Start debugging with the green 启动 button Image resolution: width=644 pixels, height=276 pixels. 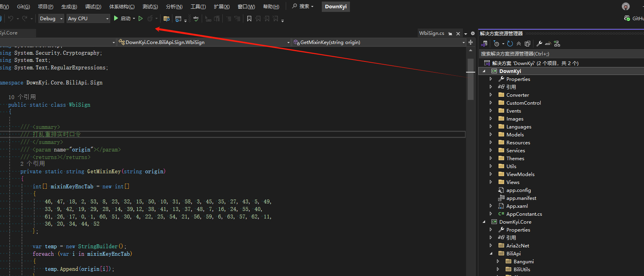(122, 18)
